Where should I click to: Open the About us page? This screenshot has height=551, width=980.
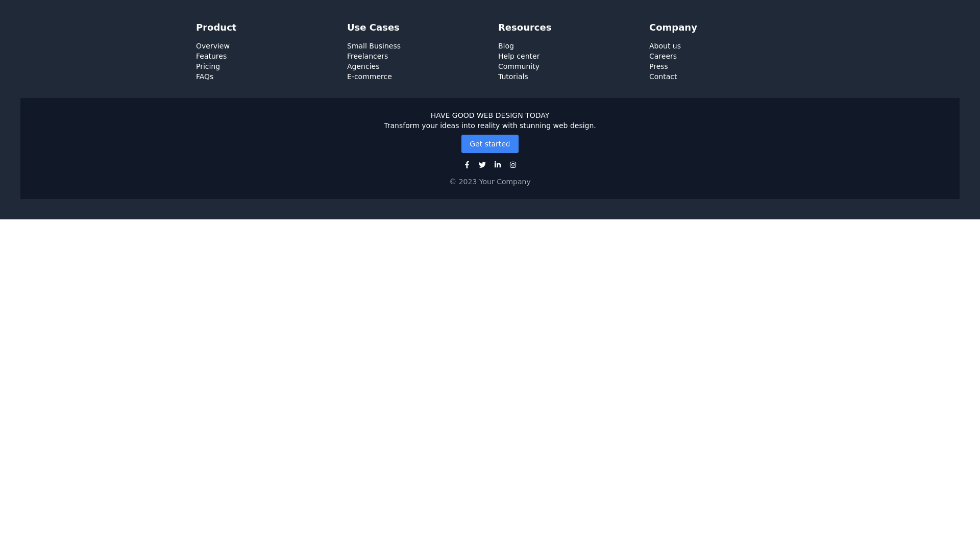(665, 46)
